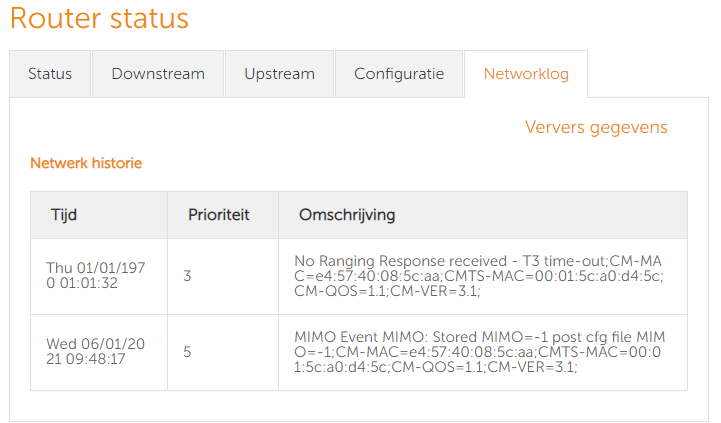Refresh data via Ververs gegevens link

[x=596, y=127]
